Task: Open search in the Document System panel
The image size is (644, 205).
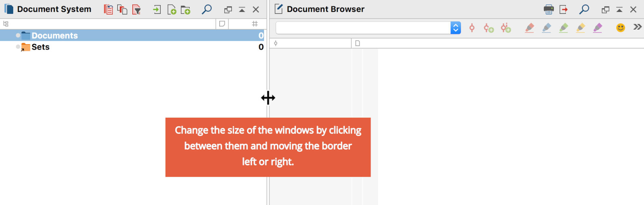Action: tap(207, 9)
